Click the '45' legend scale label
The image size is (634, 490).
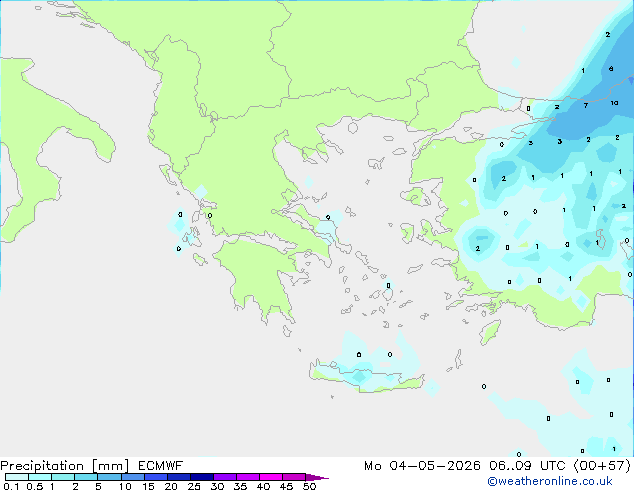[x=286, y=486]
